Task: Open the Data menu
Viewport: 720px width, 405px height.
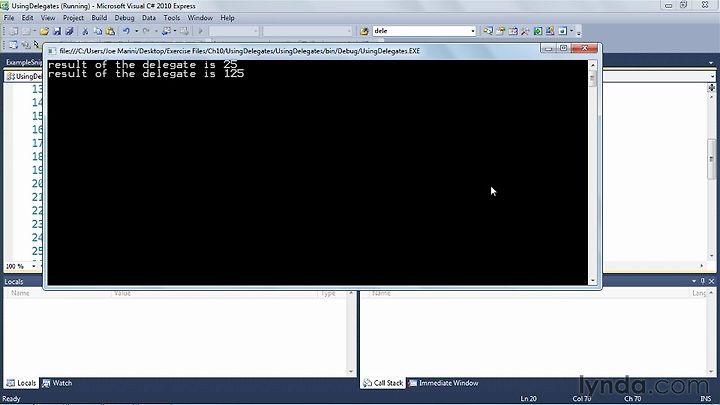Action: coord(148,18)
